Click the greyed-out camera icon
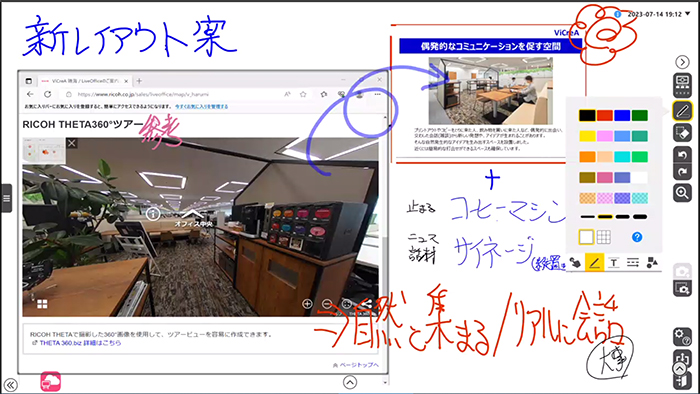Image resolution: width=700 pixels, height=394 pixels. pyautogui.click(x=682, y=271)
